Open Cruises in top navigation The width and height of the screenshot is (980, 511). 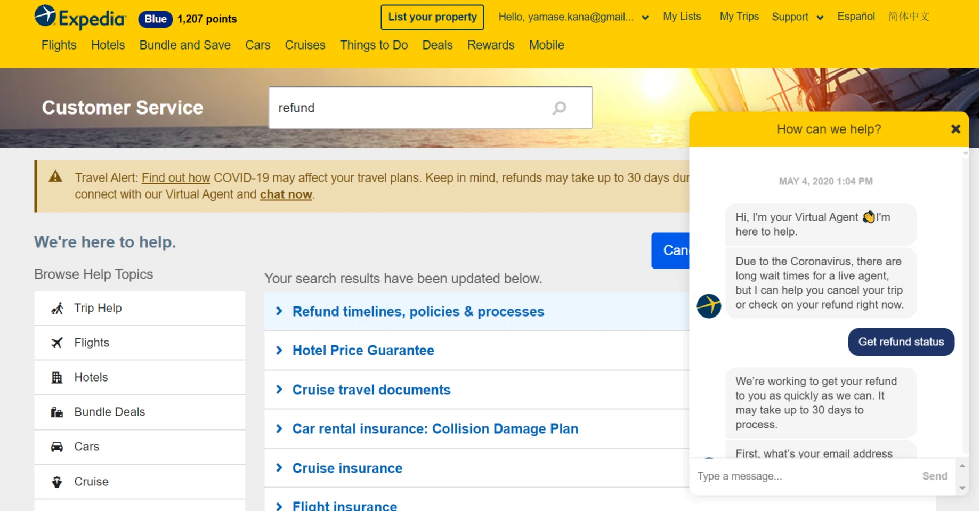coord(305,45)
